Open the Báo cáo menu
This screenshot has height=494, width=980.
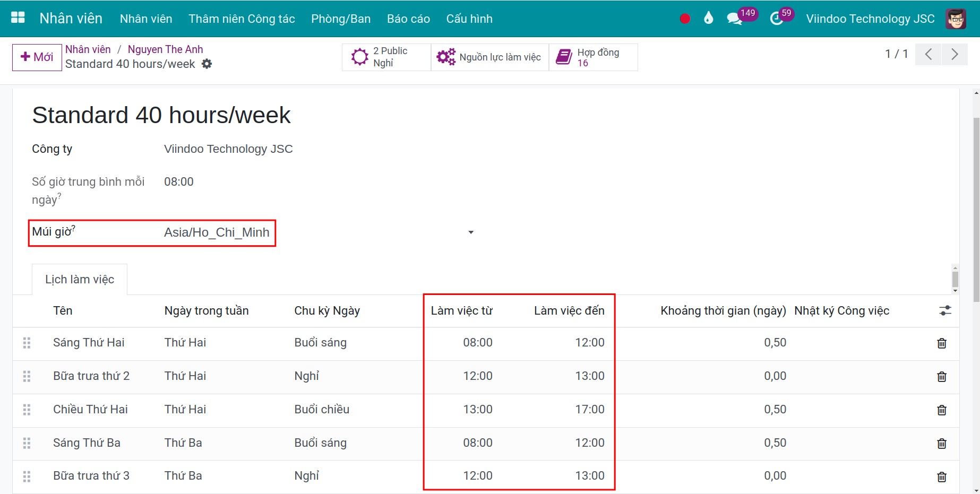[408, 19]
